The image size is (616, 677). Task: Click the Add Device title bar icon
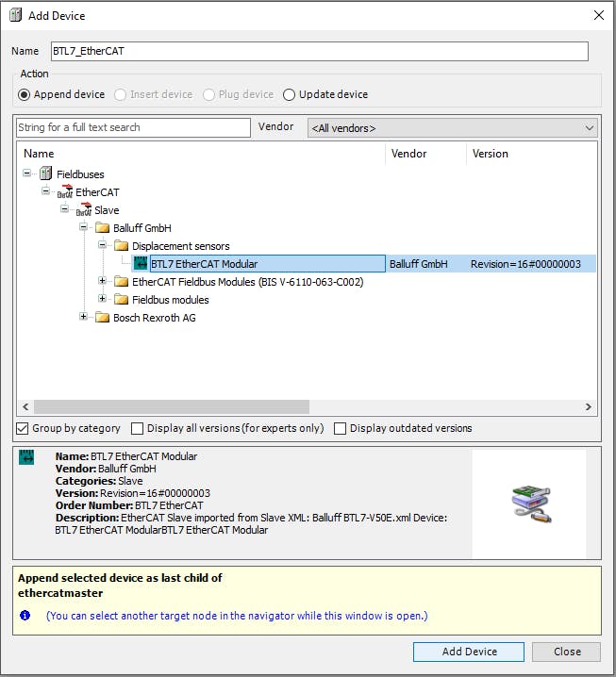click(16, 15)
